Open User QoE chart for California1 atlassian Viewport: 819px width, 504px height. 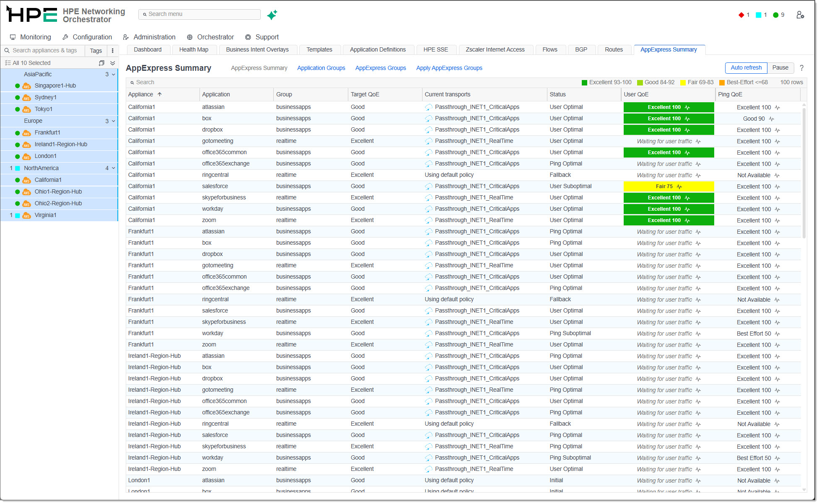tap(687, 107)
